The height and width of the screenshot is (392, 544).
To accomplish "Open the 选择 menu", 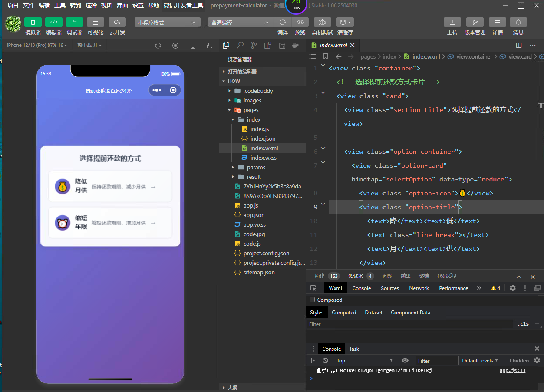I will (x=91, y=5).
